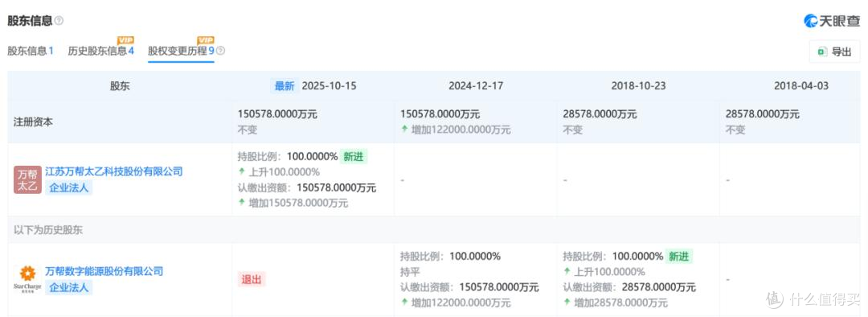The image size is (868, 317).
Task: Click the 注册资本 row label
Action: [x=33, y=122]
